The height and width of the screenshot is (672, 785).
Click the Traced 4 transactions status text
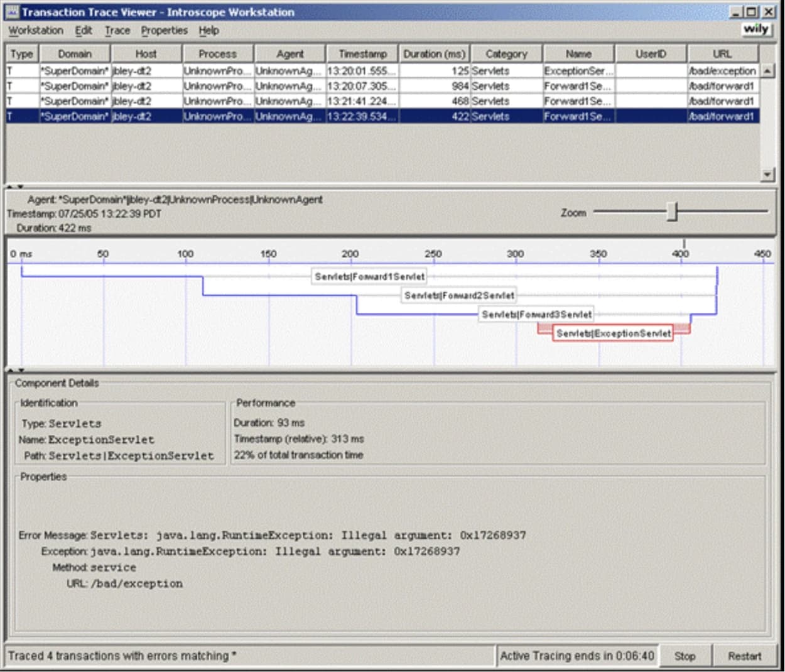[122, 656]
